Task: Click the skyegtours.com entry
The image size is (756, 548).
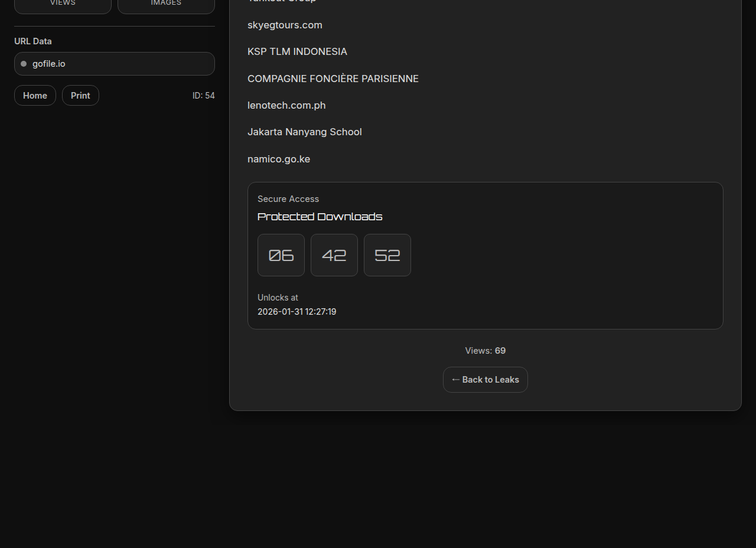Action: coord(285,25)
